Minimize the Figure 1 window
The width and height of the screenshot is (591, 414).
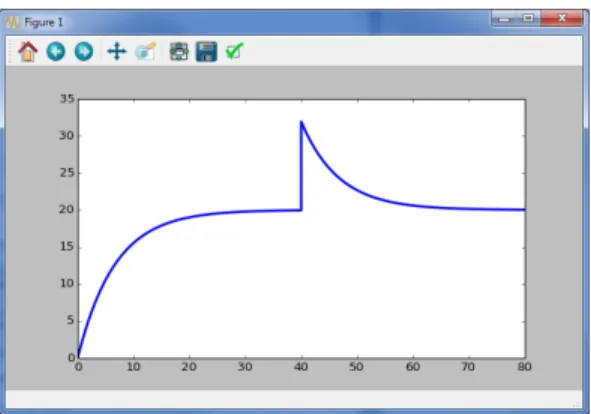pos(504,18)
